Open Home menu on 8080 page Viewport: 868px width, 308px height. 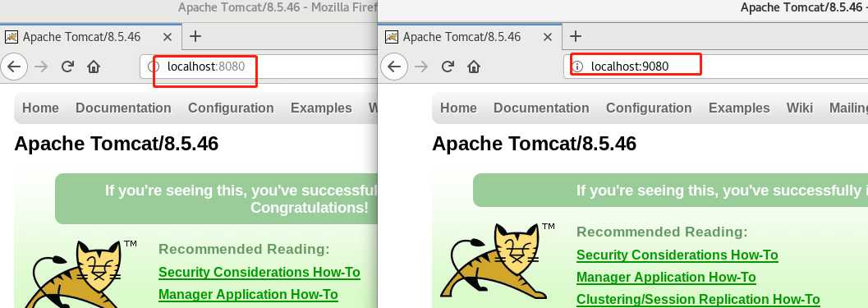click(x=40, y=108)
